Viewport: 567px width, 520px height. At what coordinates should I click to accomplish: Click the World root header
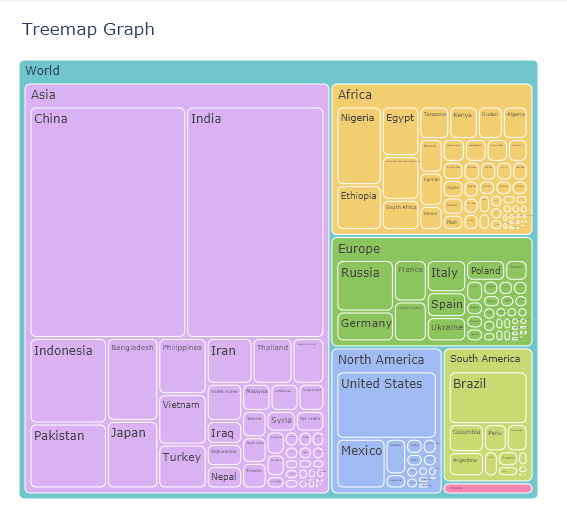(x=42, y=71)
